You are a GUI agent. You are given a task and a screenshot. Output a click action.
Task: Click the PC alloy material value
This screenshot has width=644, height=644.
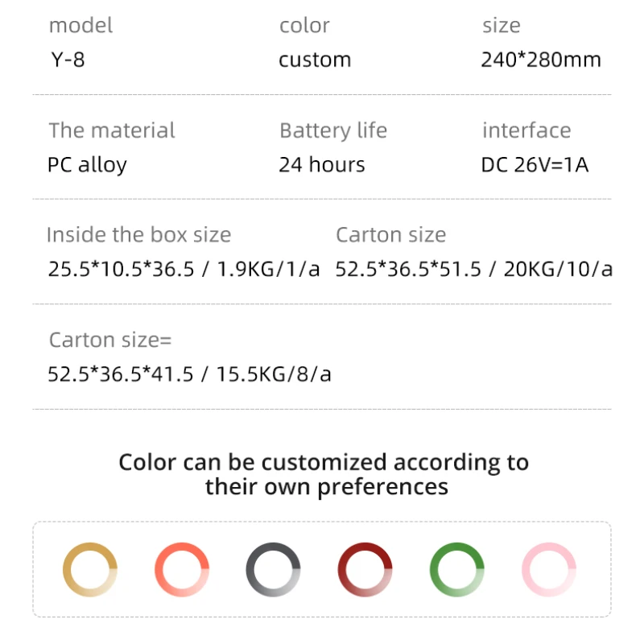coord(87,166)
